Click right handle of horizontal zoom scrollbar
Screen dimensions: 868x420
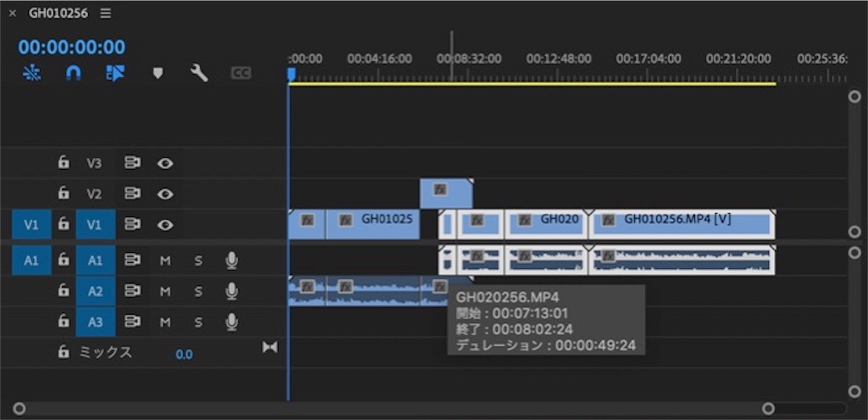click(768, 409)
